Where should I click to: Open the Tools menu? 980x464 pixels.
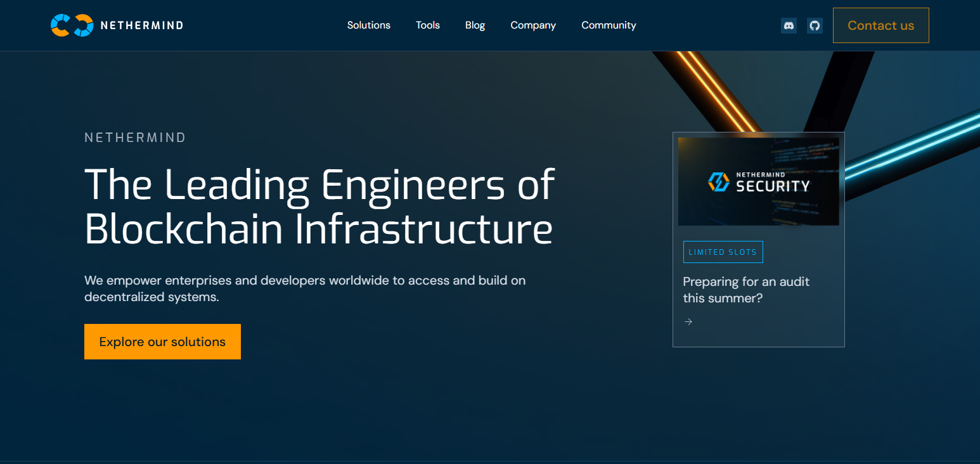click(428, 25)
